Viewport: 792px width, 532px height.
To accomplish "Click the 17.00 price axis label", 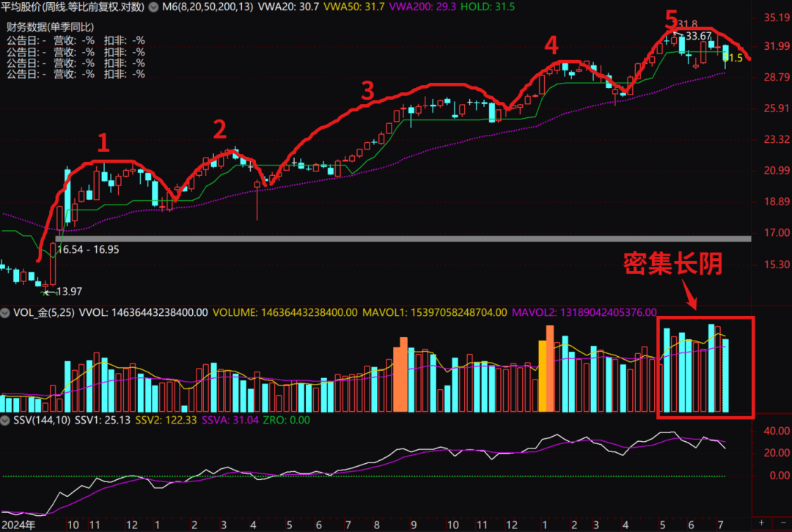I will [777, 233].
